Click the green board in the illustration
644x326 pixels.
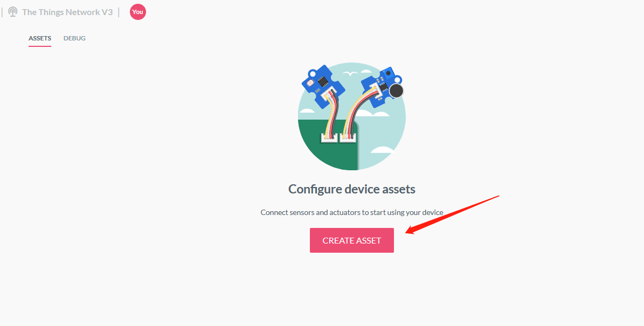click(328, 144)
